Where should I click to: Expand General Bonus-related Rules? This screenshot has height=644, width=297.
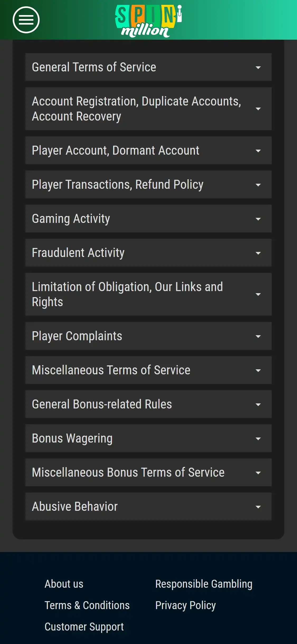tap(148, 404)
